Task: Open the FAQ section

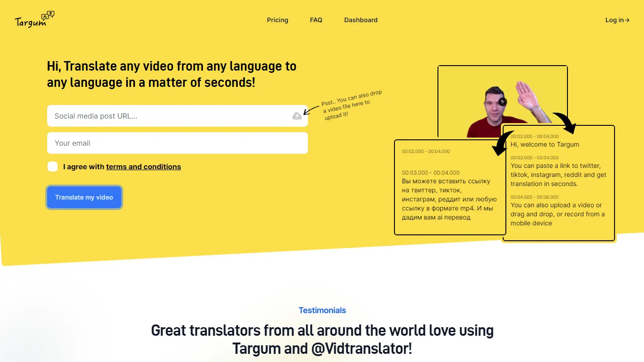Action: [x=316, y=20]
